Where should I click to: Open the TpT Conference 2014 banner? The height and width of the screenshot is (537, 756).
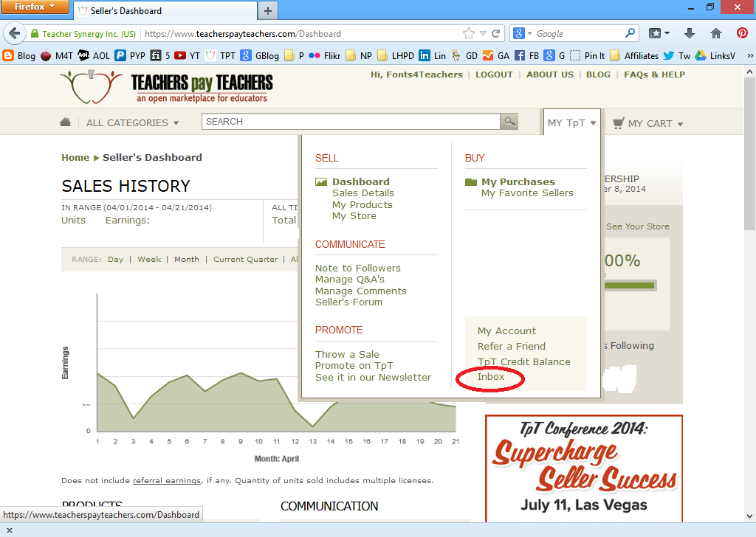coord(583,468)
